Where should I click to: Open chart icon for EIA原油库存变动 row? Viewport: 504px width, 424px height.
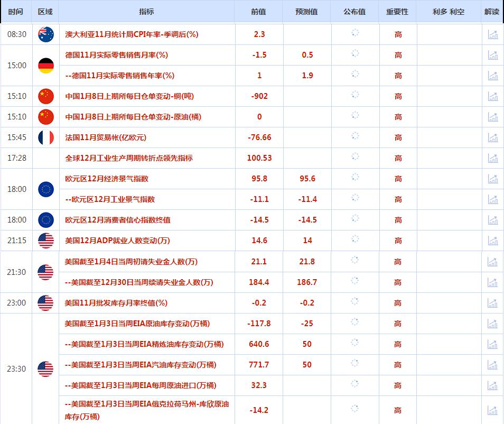click(492, 324)
